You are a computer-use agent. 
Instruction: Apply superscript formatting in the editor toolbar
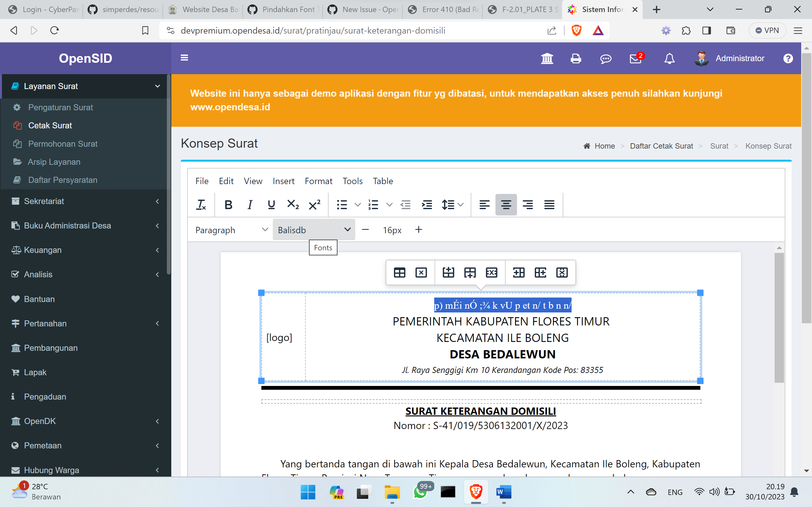(x=314, y=205)
